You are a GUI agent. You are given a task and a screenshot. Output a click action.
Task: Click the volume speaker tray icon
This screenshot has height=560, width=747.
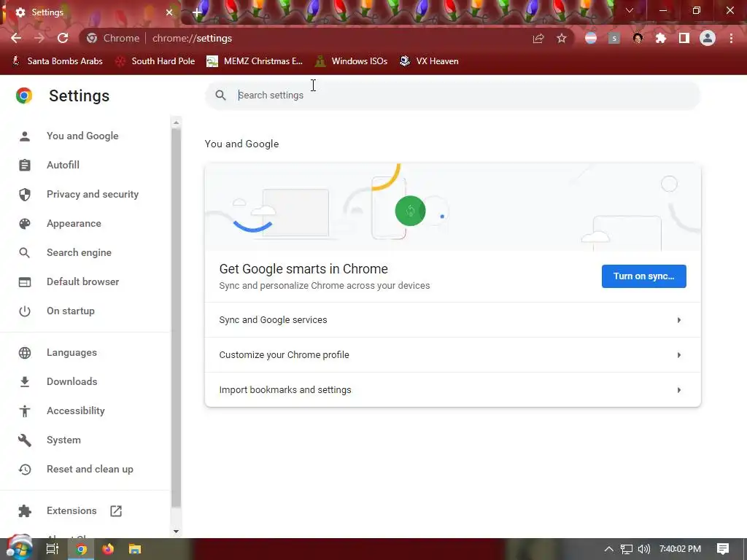(x=643, y=549)
